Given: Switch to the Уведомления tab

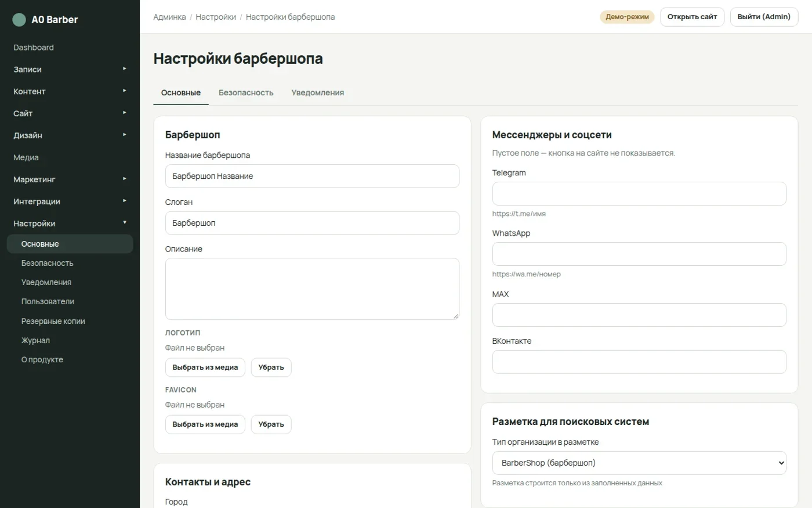Looking at the screenshot, I should click(318, 93).
